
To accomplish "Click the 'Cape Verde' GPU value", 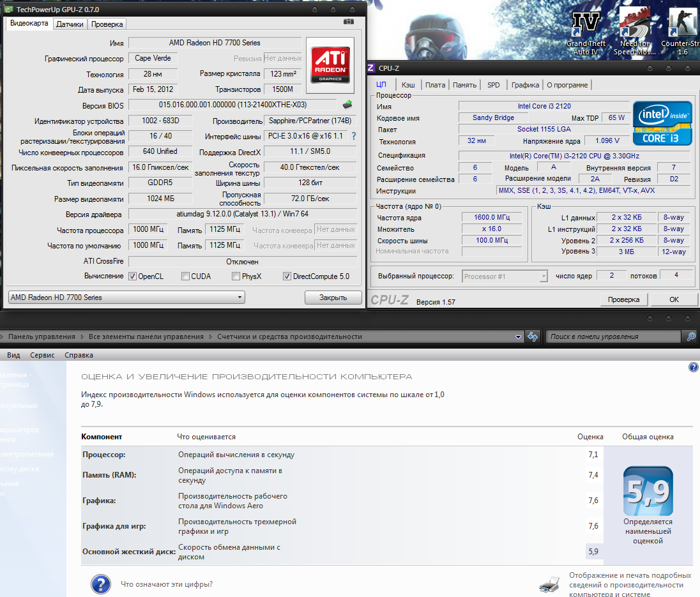I will coord(153,59).
